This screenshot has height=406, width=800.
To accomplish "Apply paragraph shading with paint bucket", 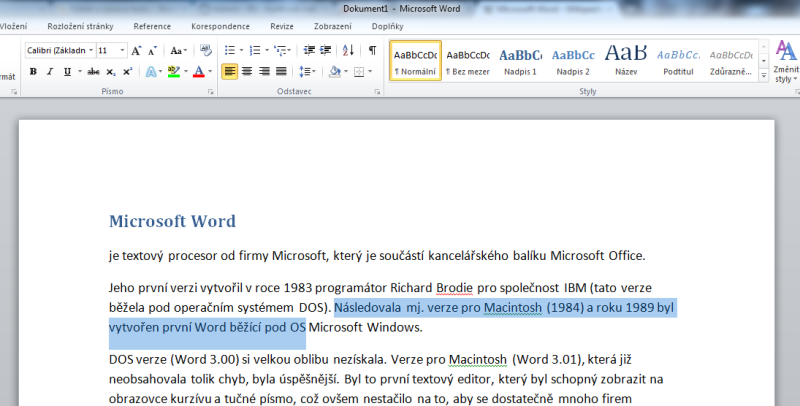I will point(335,72).
